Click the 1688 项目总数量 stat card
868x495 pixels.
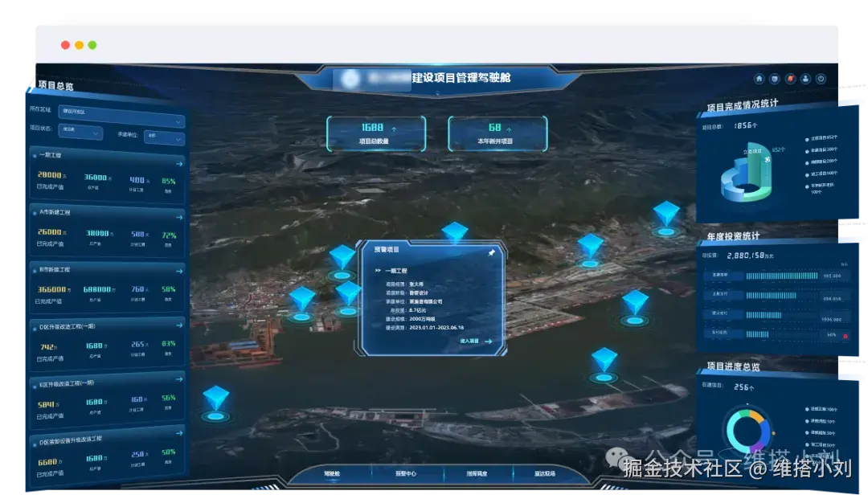376,133
